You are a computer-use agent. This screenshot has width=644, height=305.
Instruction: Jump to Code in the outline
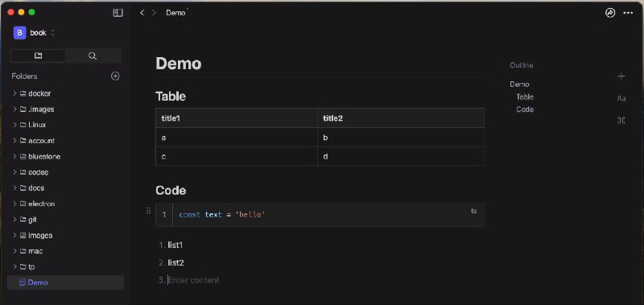[525, 109]
